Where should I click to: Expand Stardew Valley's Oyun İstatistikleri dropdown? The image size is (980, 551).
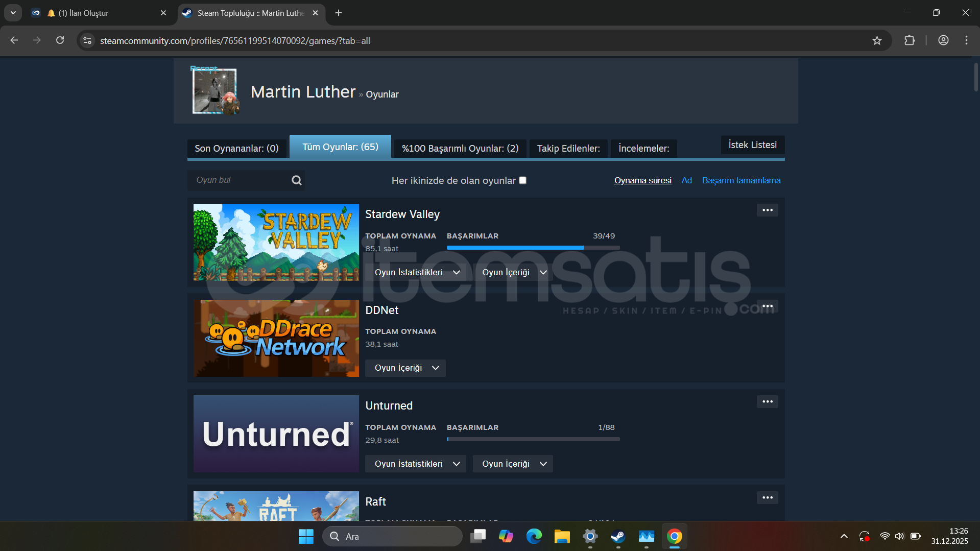coord(416,273)
